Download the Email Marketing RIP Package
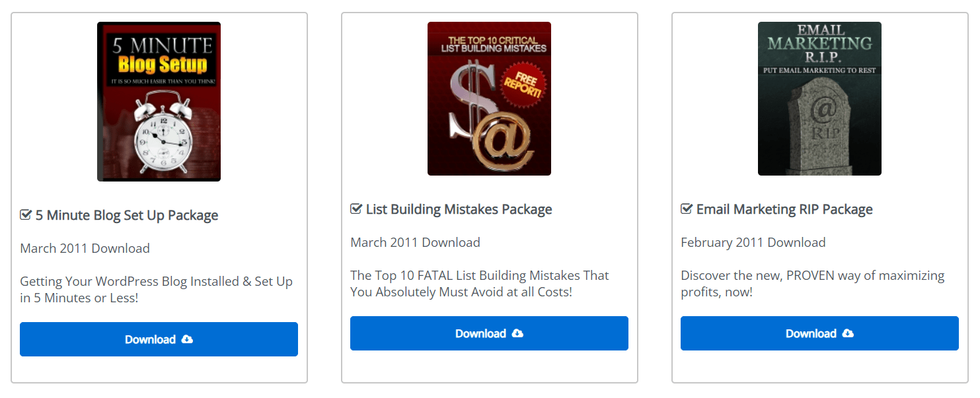The width and height of the screenshot is (980, 398). tap(819, 333)
